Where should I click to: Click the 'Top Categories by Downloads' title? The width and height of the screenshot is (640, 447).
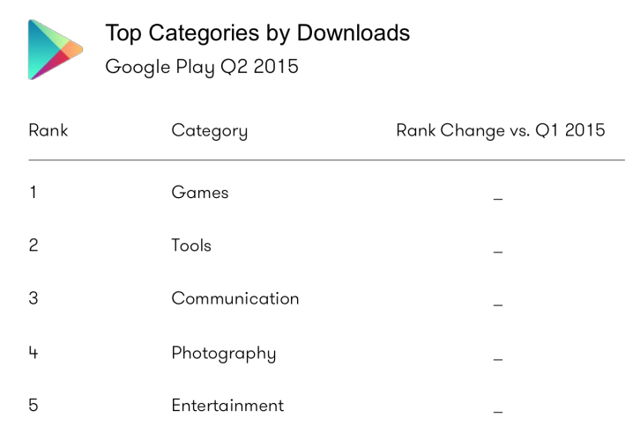(x=257, y=33)
